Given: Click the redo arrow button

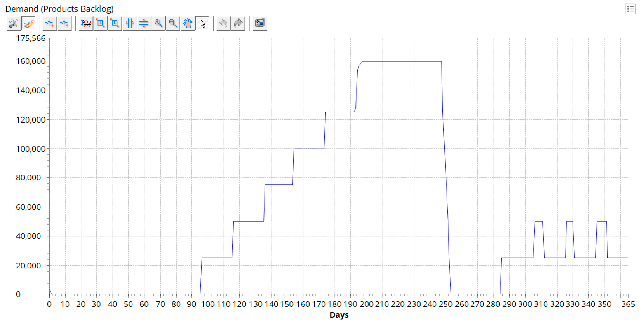Looking at the screenshot, I should point(238,24).
